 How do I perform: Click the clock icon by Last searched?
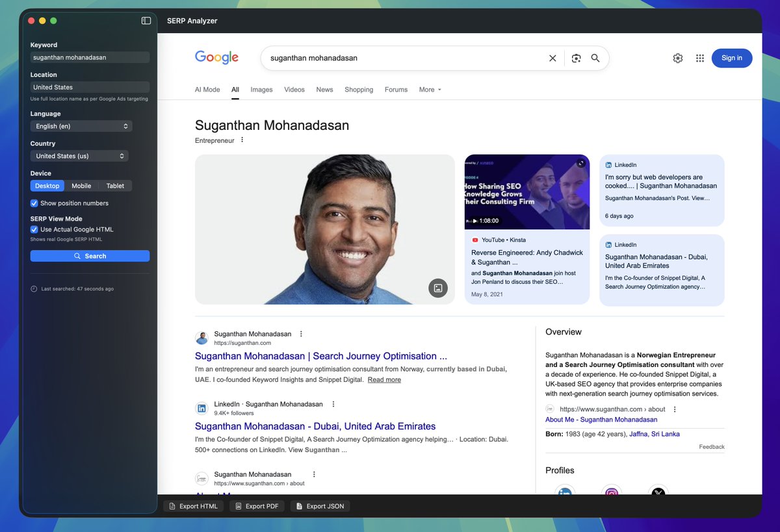click(34, 289)
